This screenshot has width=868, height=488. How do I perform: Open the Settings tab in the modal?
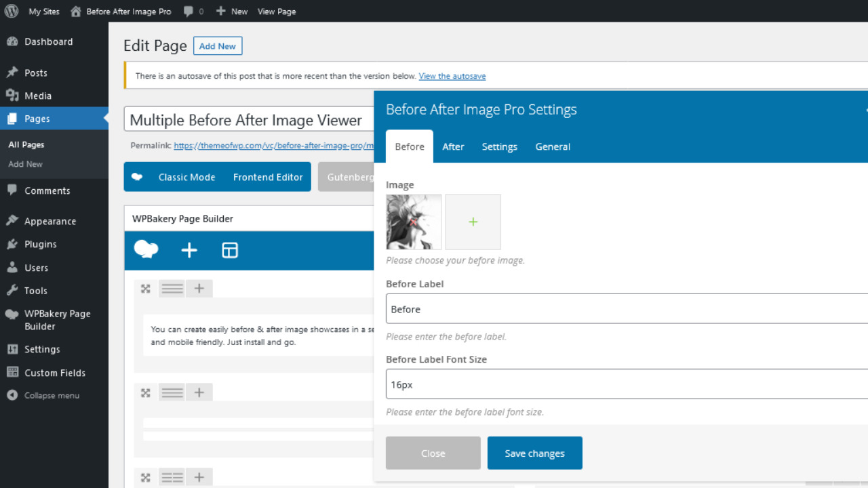[500, 146]
